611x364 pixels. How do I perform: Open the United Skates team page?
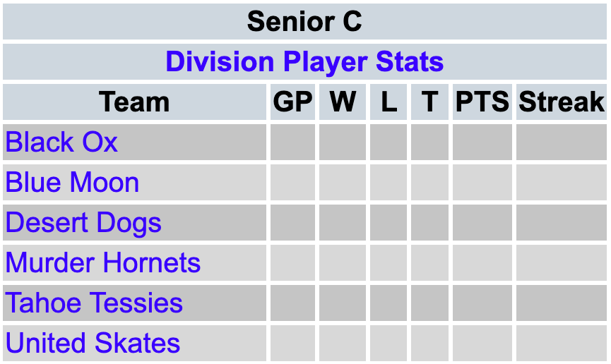click(x=93, y=344)
